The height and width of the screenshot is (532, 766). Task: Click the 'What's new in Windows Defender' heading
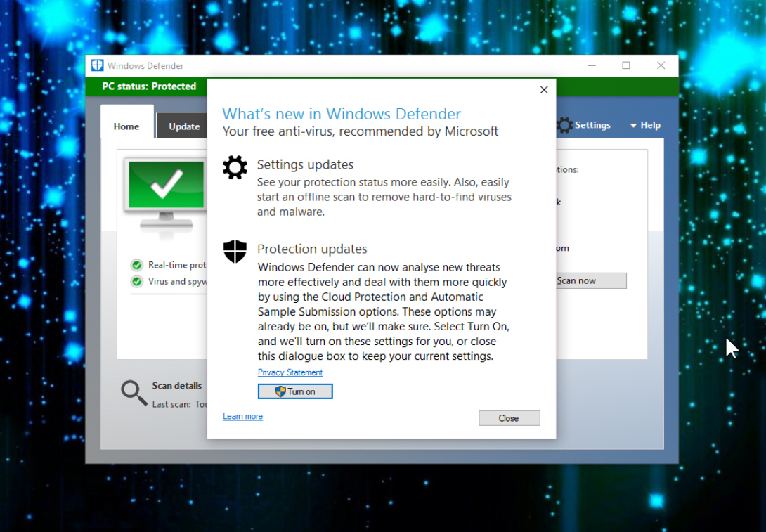point(342,114)
